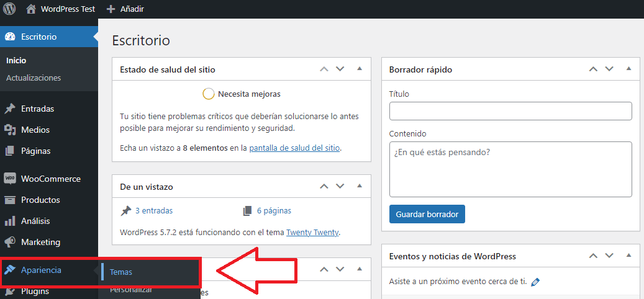Click the WordPress Test site name

pos(68,9)
